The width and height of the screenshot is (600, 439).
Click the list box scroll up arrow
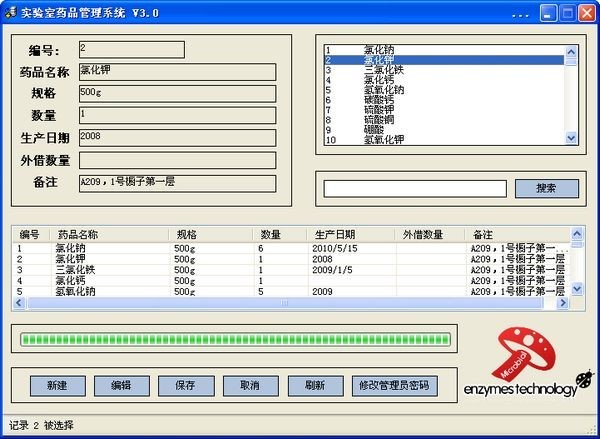571,52
